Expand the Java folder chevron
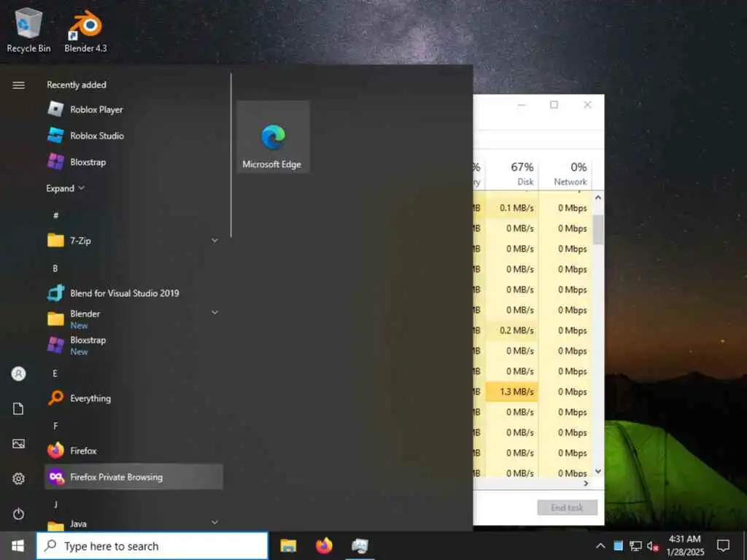The height and width of the screenshot is (560, 747). tap(215, 522)
